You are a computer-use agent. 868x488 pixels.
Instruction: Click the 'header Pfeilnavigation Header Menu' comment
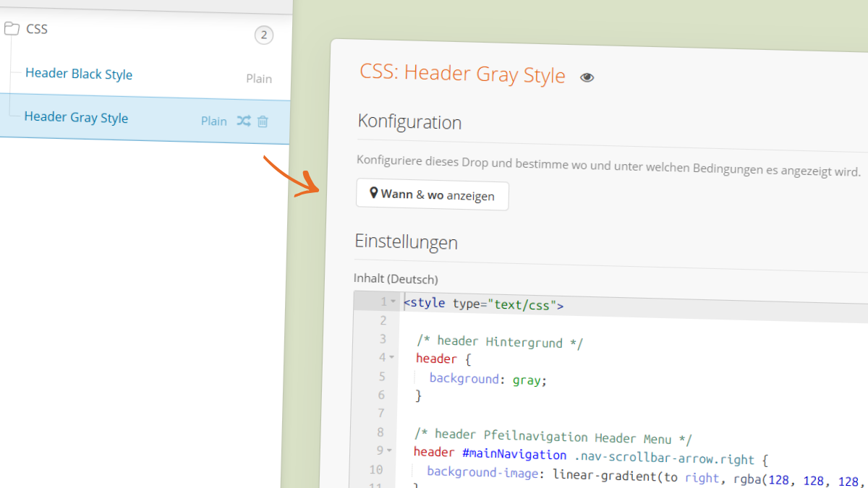(553, 437)
